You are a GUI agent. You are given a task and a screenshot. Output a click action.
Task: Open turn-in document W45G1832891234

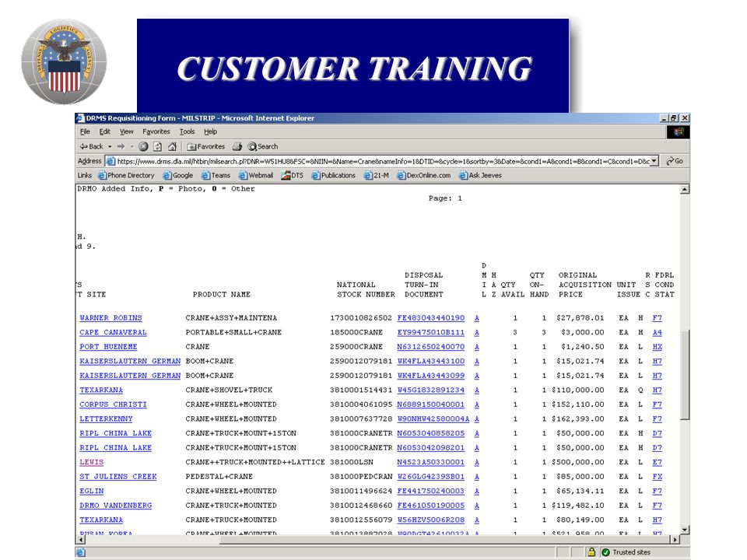[x=430, y=390]
